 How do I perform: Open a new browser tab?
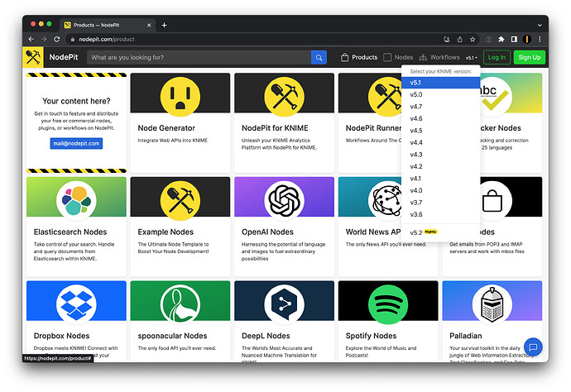click(x=164, y=25)
